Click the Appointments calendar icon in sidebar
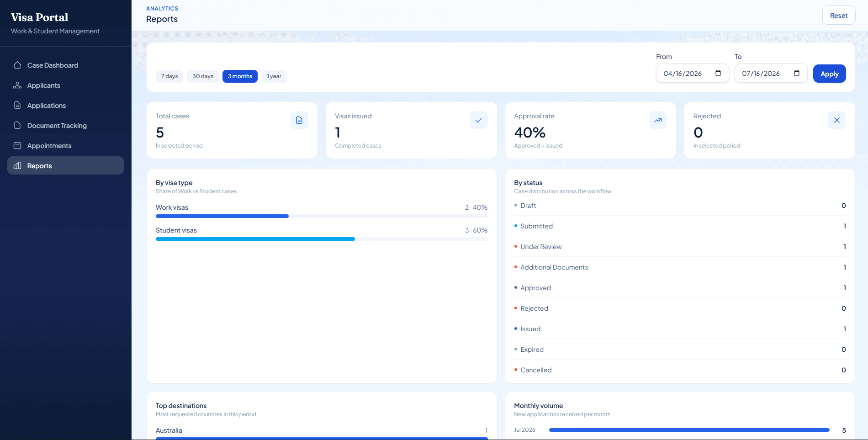This screenshot has height=440, width=868. click(17, 145)
